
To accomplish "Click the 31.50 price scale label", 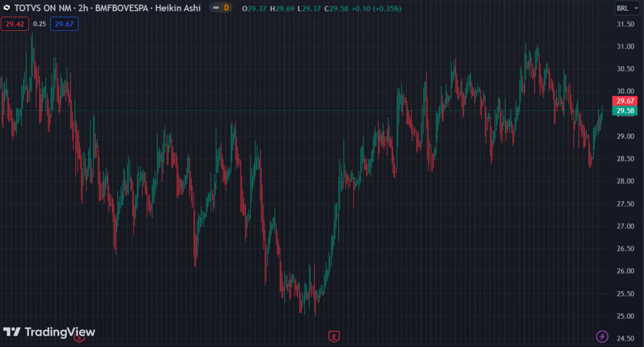I will [626, 25].
